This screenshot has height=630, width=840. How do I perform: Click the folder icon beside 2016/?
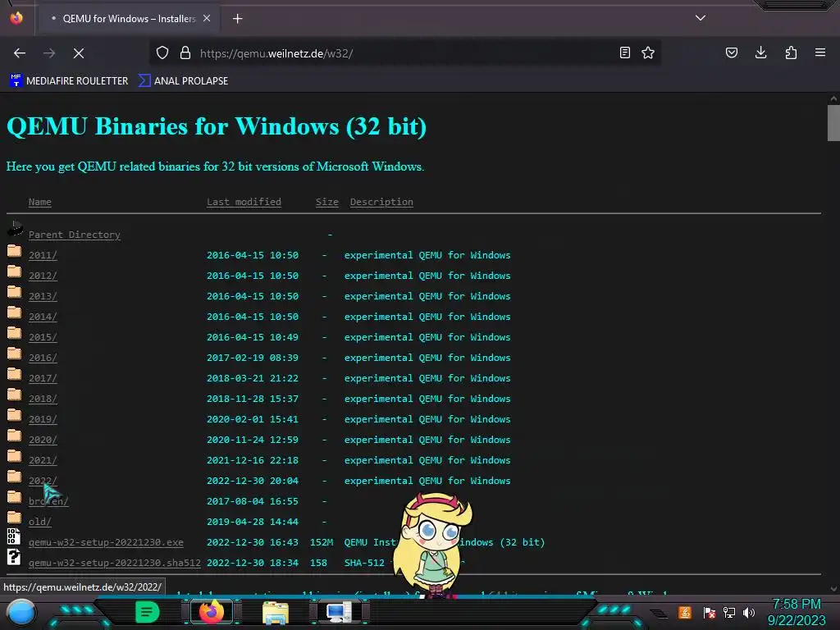[15, 354]
